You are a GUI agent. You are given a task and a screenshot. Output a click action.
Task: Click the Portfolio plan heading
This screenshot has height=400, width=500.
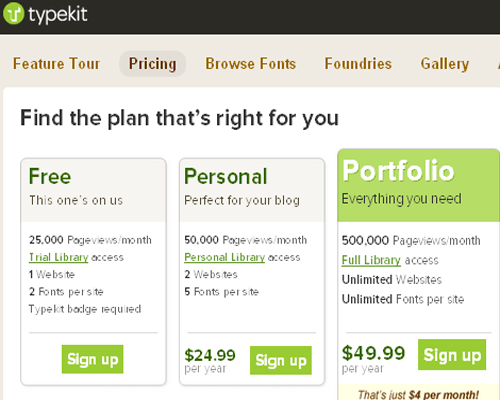(x=398, y=171)
